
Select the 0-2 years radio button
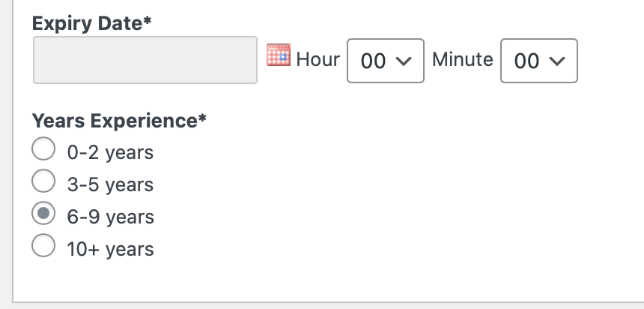pyautogui.click(x=43, y=148)
